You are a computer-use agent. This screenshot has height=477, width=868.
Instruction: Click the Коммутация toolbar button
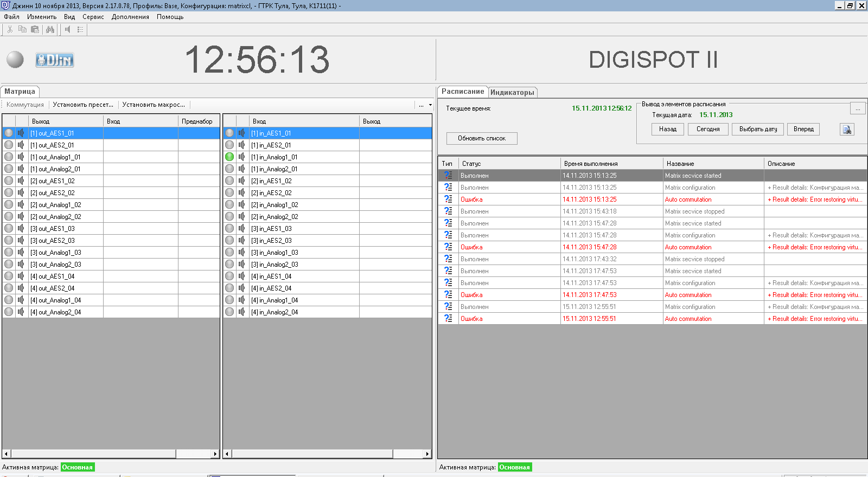25,105
